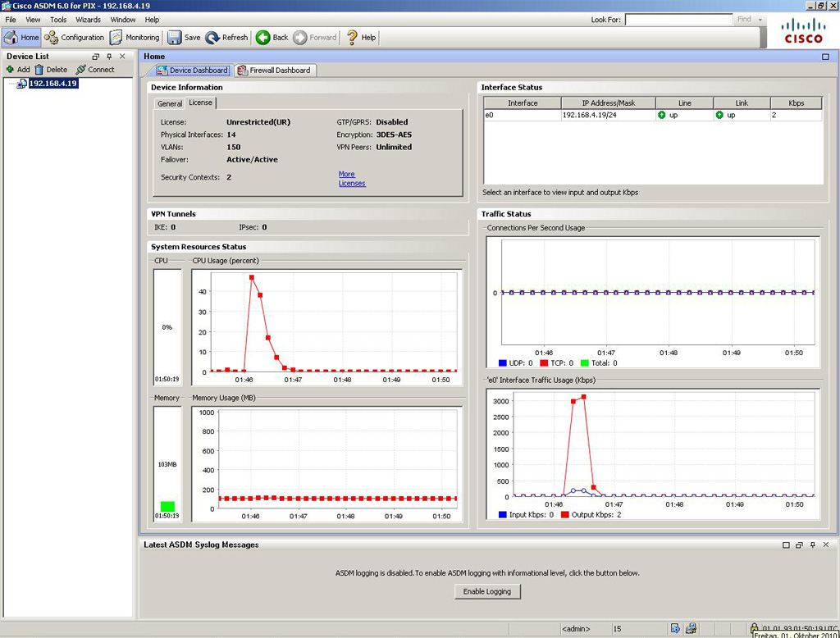Switch to the Firewall Dashboard tab
Viewport: 840px width, 638px height.
click(x=275, y=71)
